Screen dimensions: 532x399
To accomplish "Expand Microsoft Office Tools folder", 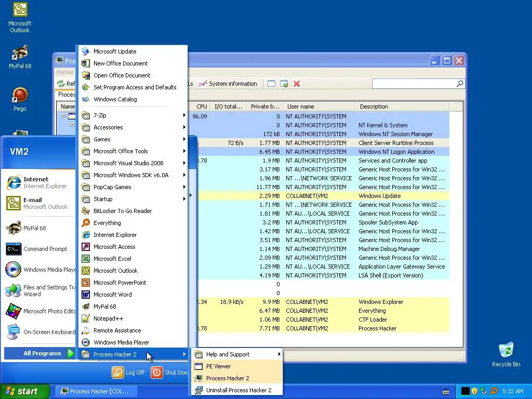I will [134, 151].
